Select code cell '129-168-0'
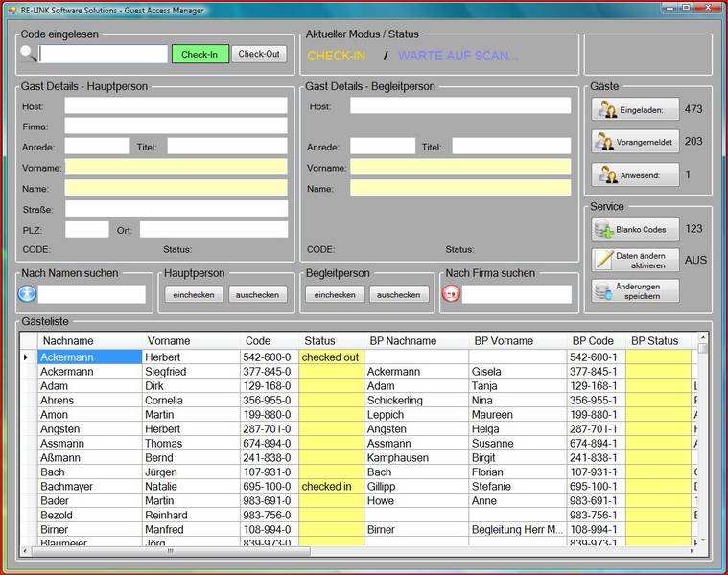728x575 pixels. (270, 386)
